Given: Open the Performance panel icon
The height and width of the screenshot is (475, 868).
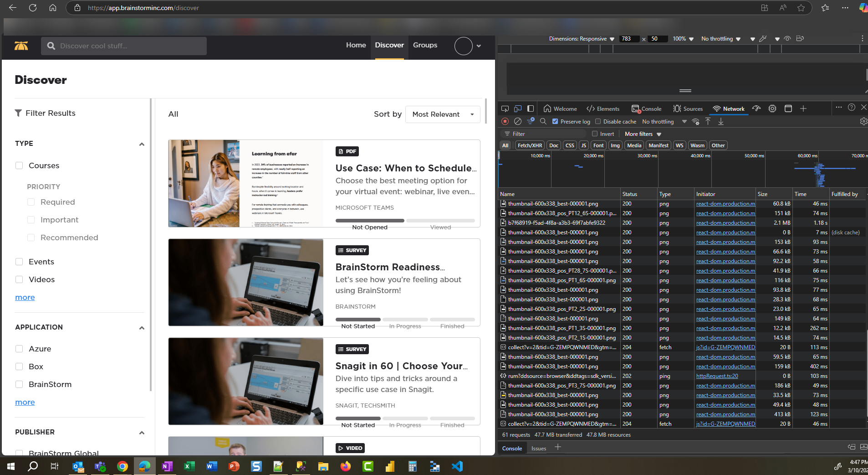Looking at the screenshot, I should (756, 108).
